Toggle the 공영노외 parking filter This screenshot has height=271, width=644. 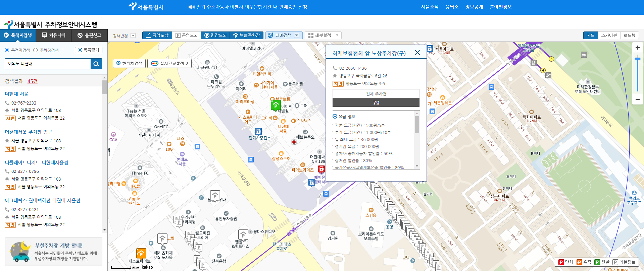186,35
